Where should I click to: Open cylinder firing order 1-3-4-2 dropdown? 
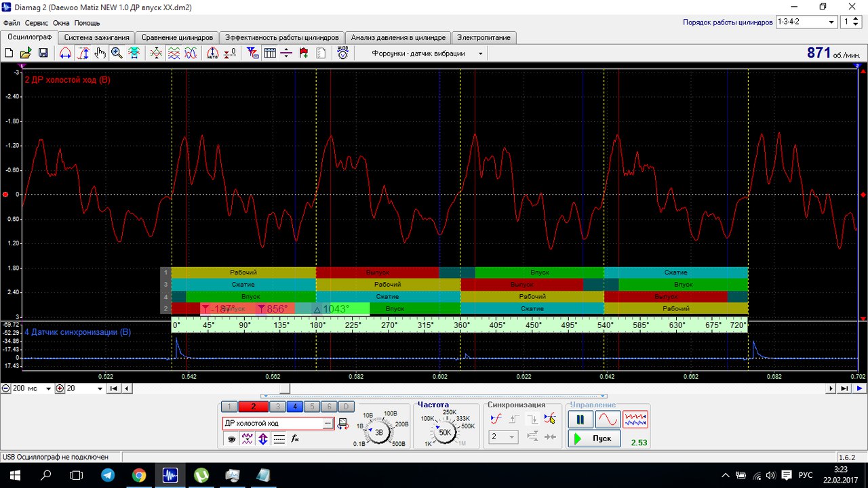pyautogui.click(x=832, y=22)
